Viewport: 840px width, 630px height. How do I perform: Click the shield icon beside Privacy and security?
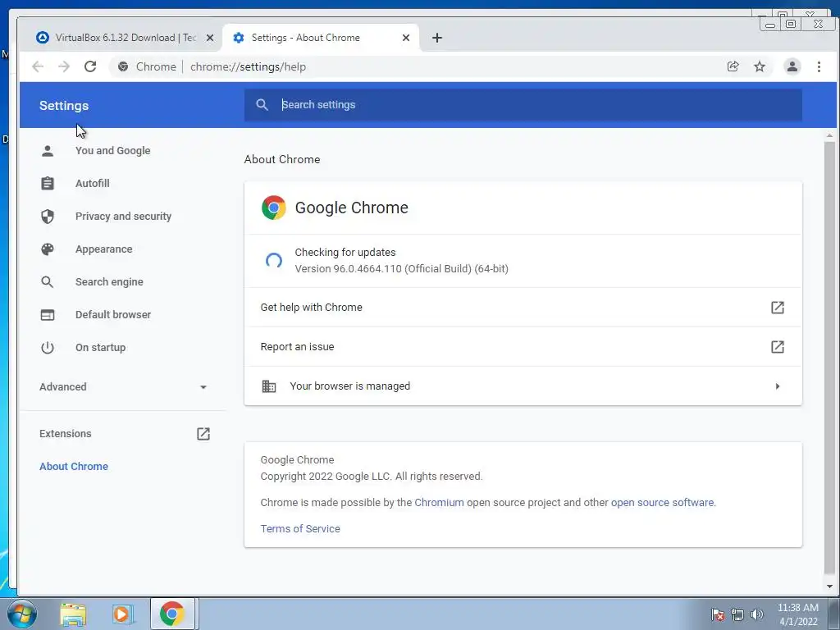point(48,216)
